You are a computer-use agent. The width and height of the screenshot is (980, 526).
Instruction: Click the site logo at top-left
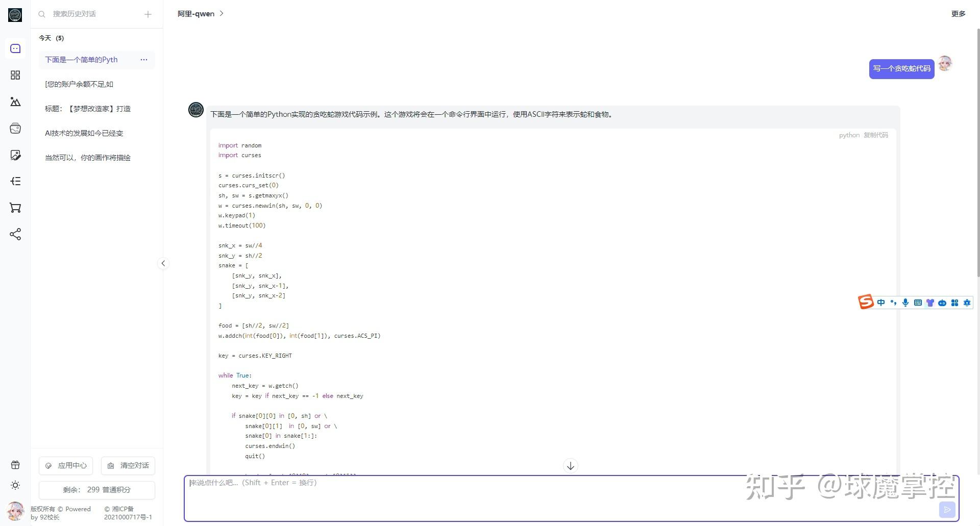point(15,15)
